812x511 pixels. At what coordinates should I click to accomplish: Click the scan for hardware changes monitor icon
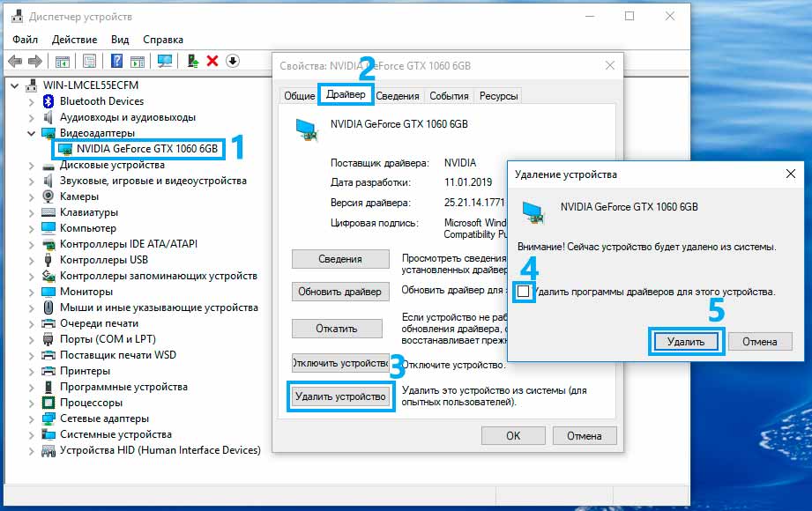tap(164, 61)
